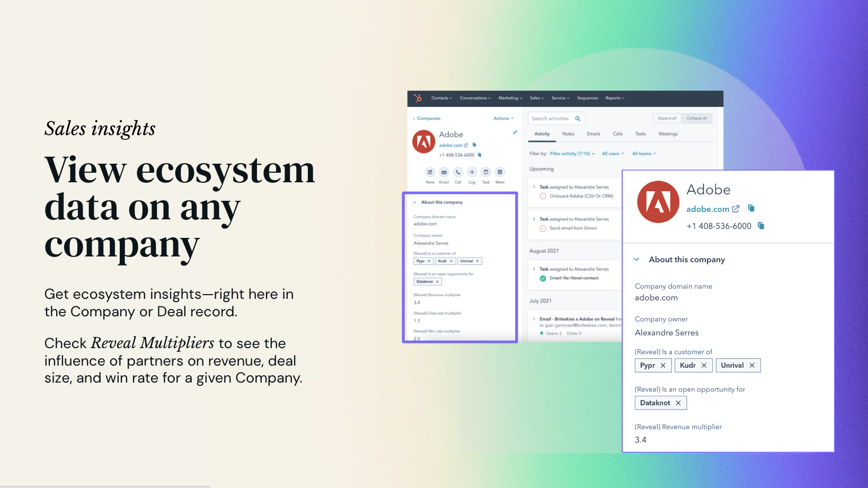This screenshot has width=868, height=488.
Task: Click the Email envelope icon under Adobe
Action: click(x=444, y=172)
